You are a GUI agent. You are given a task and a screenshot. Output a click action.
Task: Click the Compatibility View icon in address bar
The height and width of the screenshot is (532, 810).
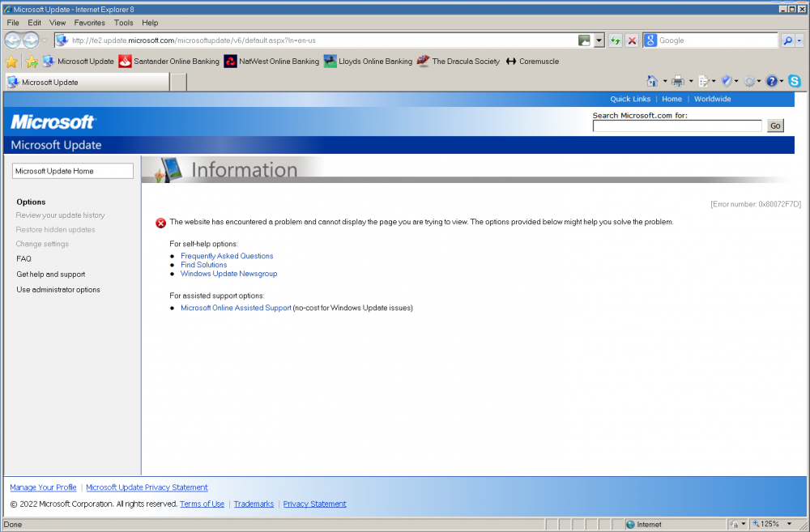click(x=584, y=40)
